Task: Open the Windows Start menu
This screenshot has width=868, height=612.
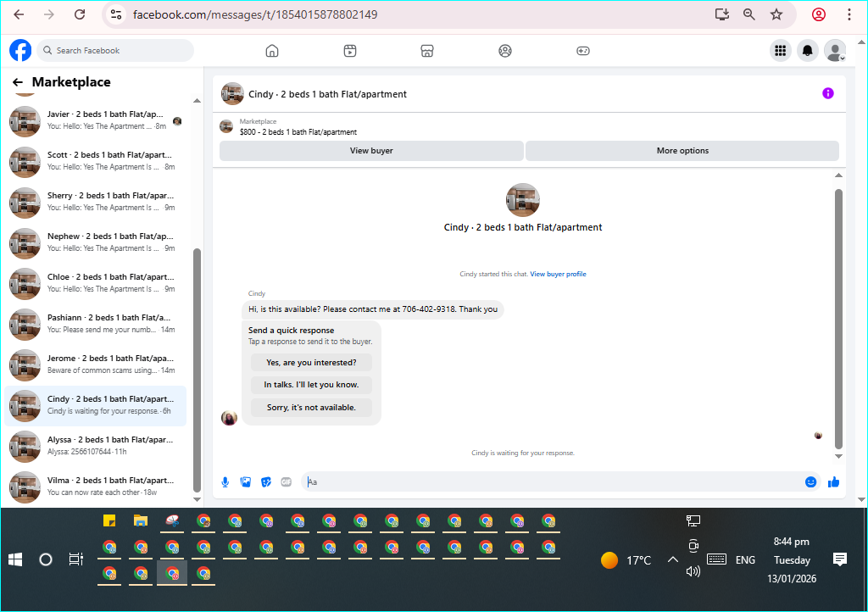Action: 15,560
